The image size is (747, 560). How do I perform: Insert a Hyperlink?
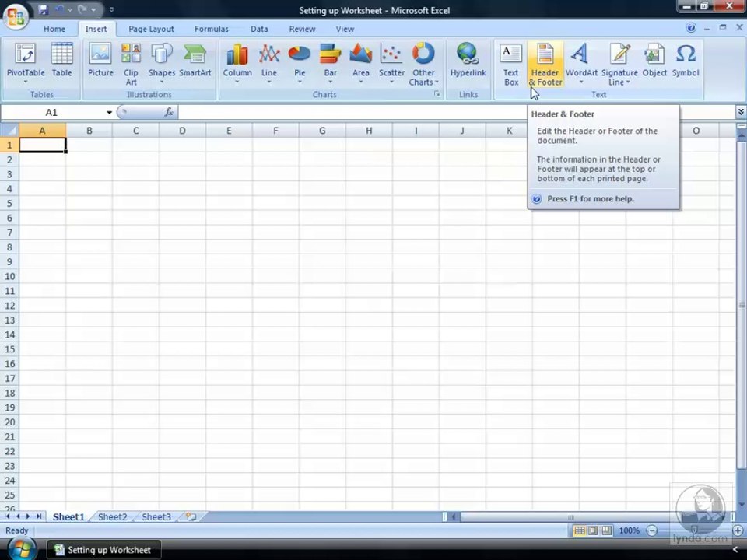coord(468,60)
